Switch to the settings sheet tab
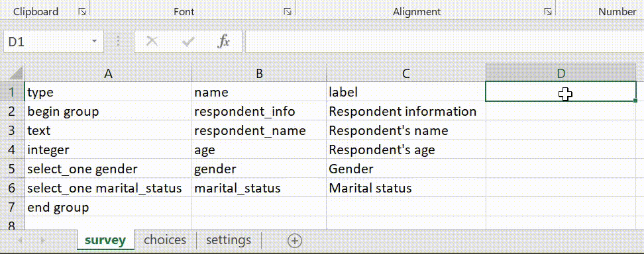 click(x=229, y=240)
